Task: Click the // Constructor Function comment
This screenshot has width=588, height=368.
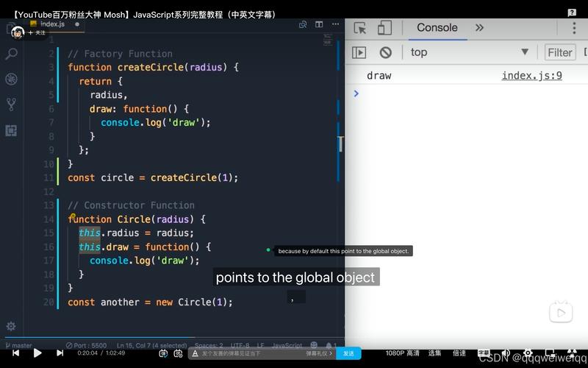Action: 132,205
